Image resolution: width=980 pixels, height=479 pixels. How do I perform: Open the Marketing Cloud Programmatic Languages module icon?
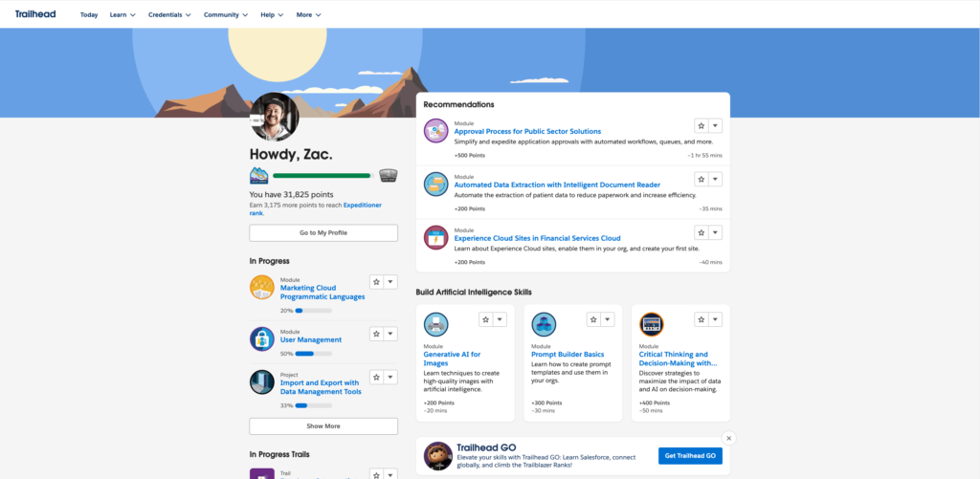coord(262,287)
